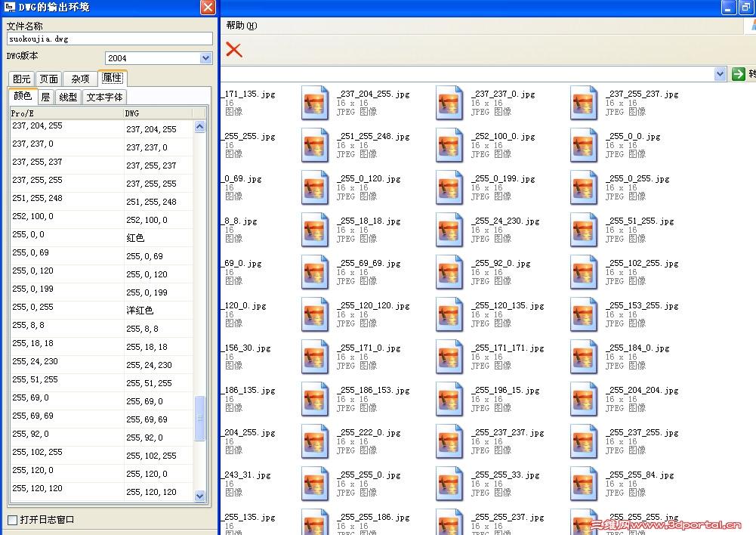Select _255_196_15.jpg file icon

pyautogui.click(x=449, y=399)
